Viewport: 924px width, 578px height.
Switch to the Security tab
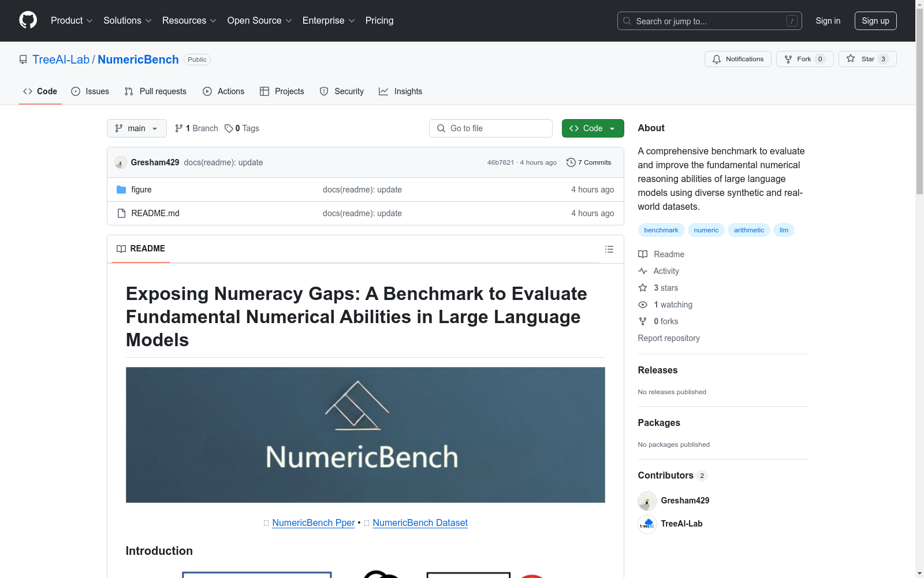(x=342, y=91)
